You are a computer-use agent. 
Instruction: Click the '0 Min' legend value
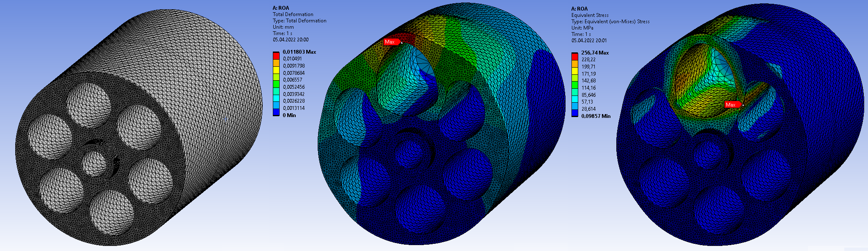coord(289,115)
